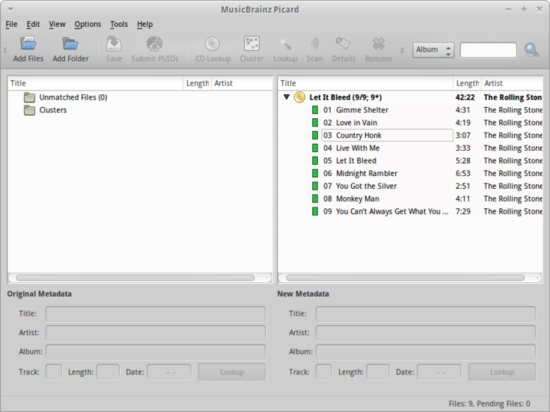This screenshot has width=550, height=412.
Task: Click the Remove toolbar icon
Action: click(x=378, y=44)
